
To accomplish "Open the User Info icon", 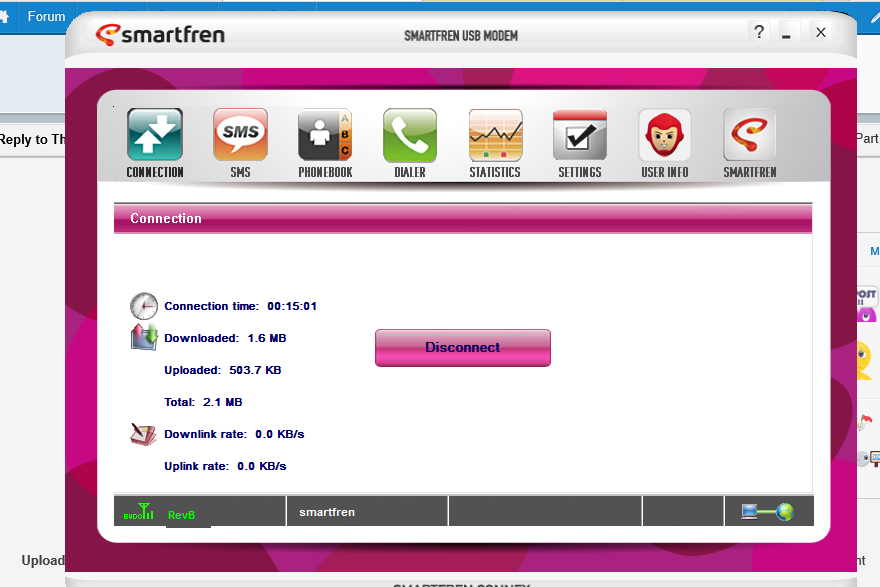I will [x=665, y=136].
